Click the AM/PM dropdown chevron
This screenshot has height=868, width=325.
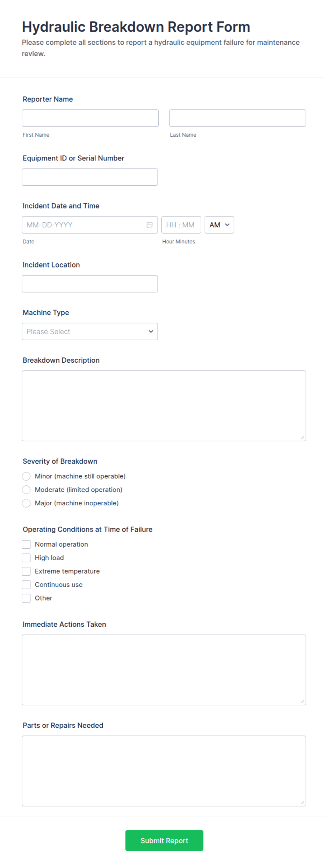click(227, 225)
